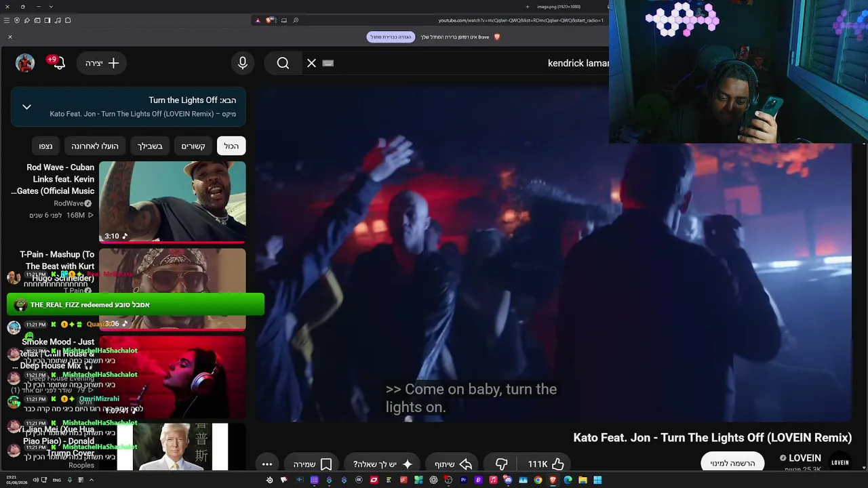Click the ENG language indicator in taskbar

click(57, 480)
